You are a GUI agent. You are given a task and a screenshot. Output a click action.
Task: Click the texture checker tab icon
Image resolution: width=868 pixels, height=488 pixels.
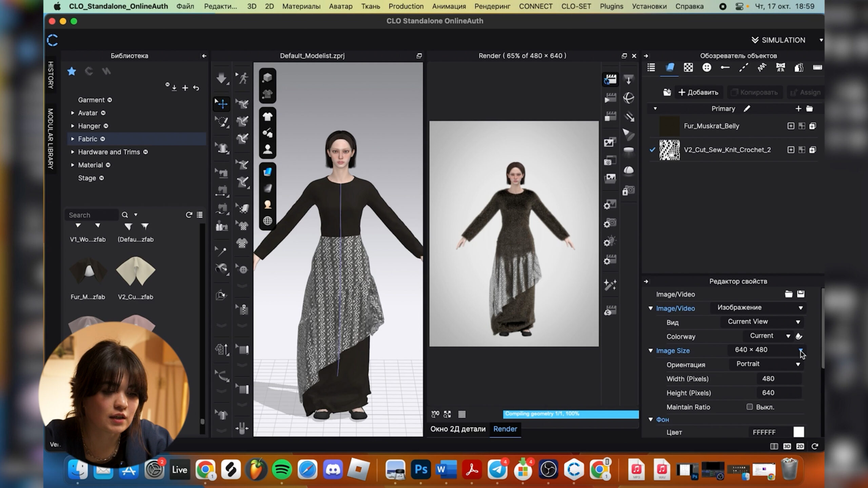tap(688, 67)
